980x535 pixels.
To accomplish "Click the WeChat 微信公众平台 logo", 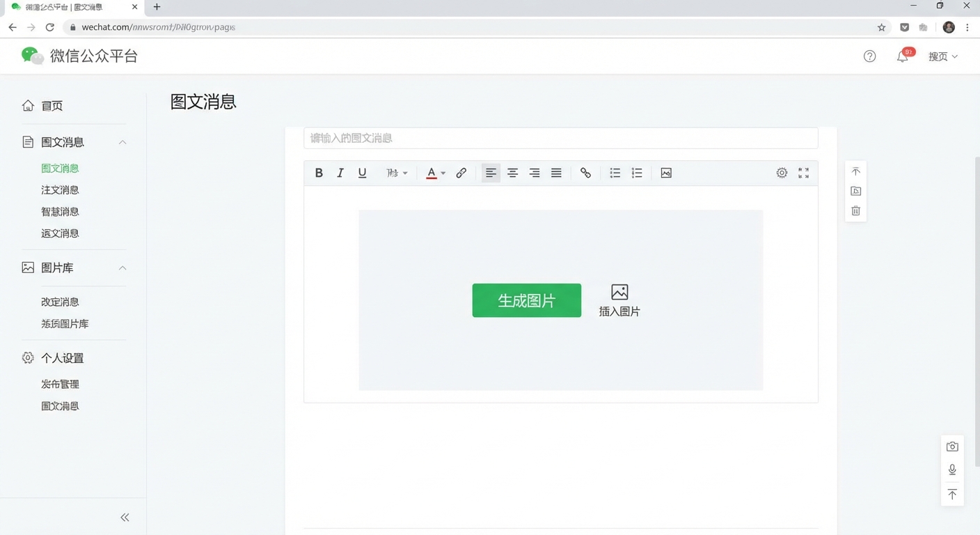I will point(79,56).
